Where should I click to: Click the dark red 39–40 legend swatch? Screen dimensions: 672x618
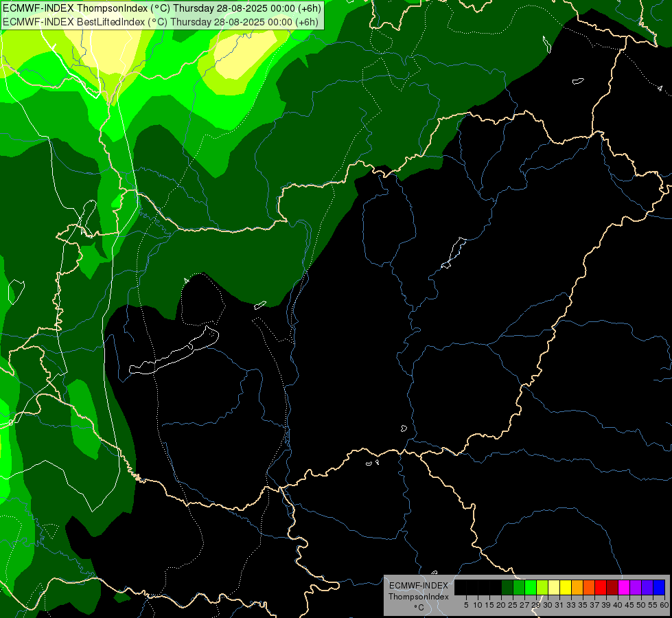[x=612, y=587]
